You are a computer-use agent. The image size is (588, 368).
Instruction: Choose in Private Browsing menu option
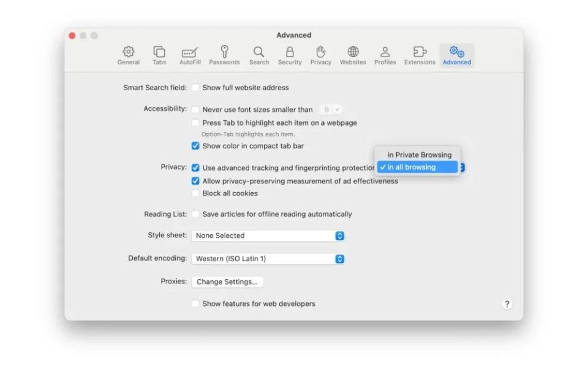[x=417, y=155]
